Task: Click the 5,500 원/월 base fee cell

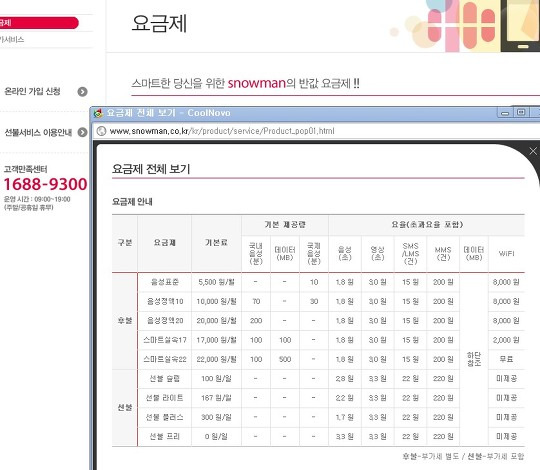Action: pos(216,282)
